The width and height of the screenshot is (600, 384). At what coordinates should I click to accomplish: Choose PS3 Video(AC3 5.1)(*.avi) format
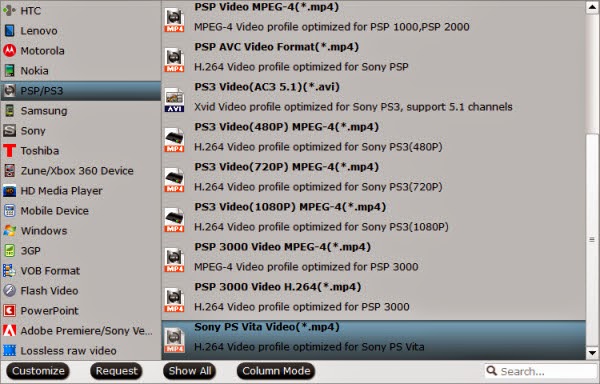click(x=374, y=97)
